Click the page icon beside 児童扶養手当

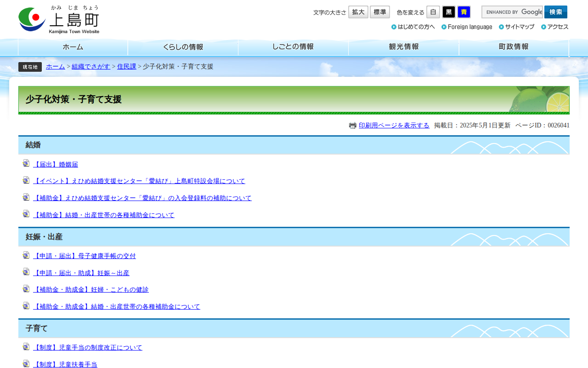pos(26,363)
